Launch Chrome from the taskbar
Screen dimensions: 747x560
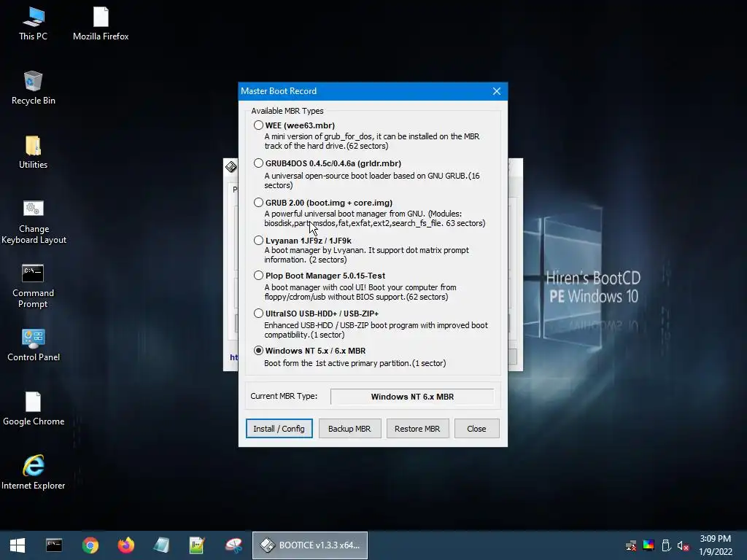90,545
